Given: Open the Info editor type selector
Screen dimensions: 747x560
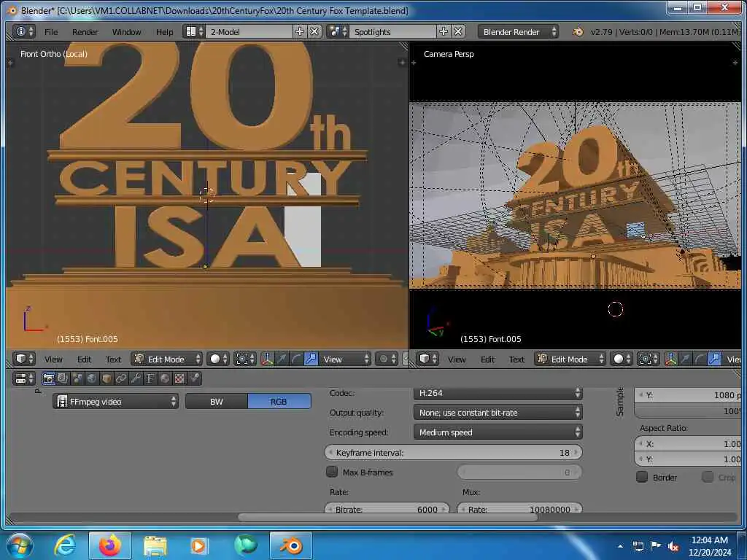Looking at the screenshot, I should 24,31.
